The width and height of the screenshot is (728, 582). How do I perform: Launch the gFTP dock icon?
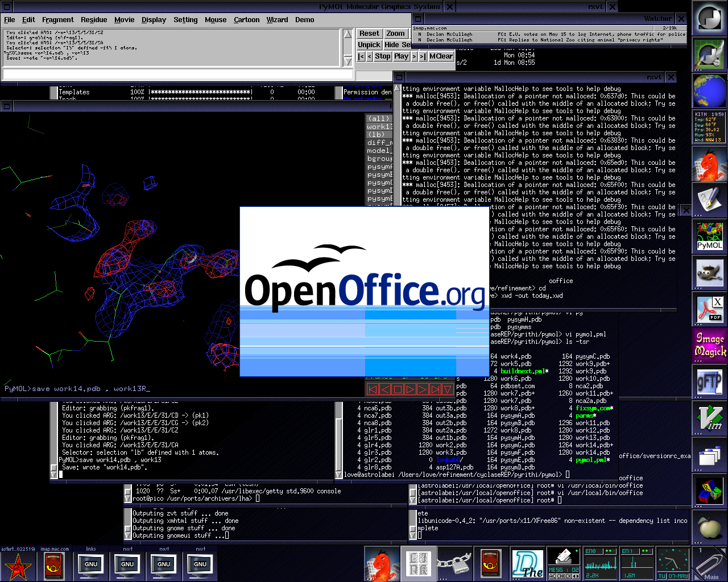click(710, 382)
